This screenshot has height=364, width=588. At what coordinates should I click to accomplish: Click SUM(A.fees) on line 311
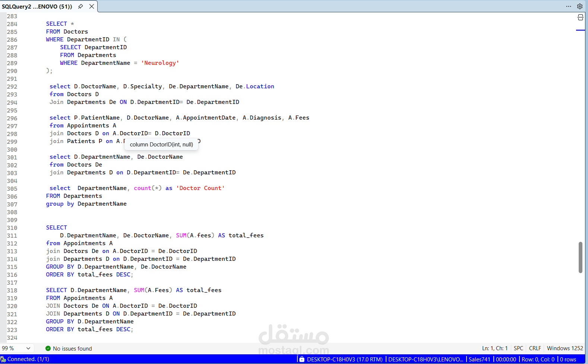[195, 235]
